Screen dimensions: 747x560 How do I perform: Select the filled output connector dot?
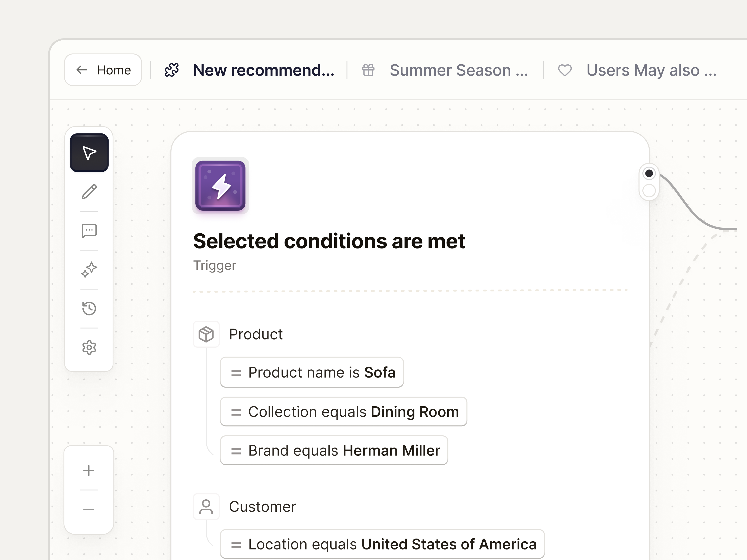pos(649,174)
